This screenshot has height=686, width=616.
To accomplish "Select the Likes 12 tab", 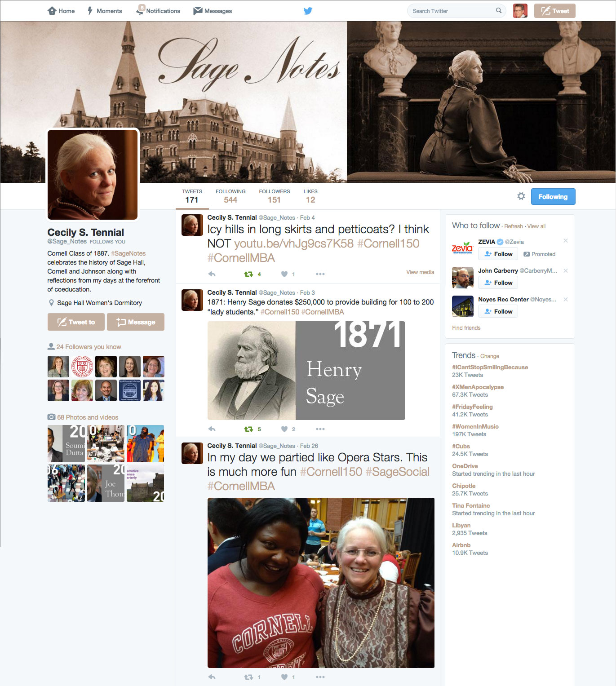I will click(x=310, y=196).
